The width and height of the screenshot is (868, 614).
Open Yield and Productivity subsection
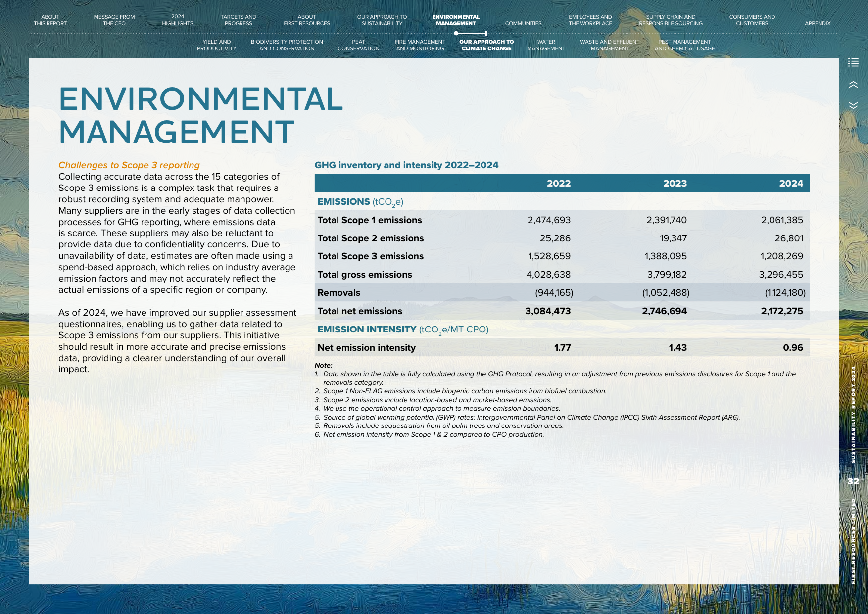[x=217, y=45]
